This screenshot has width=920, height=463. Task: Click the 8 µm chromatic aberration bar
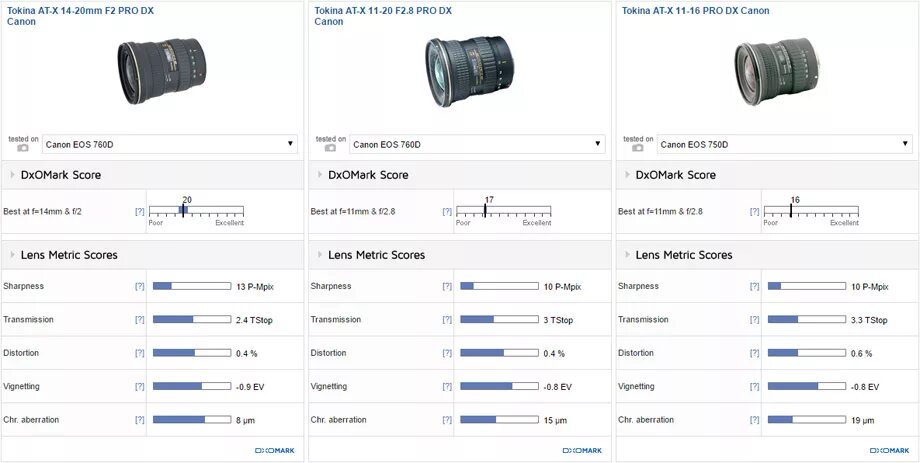coord(192,420)
